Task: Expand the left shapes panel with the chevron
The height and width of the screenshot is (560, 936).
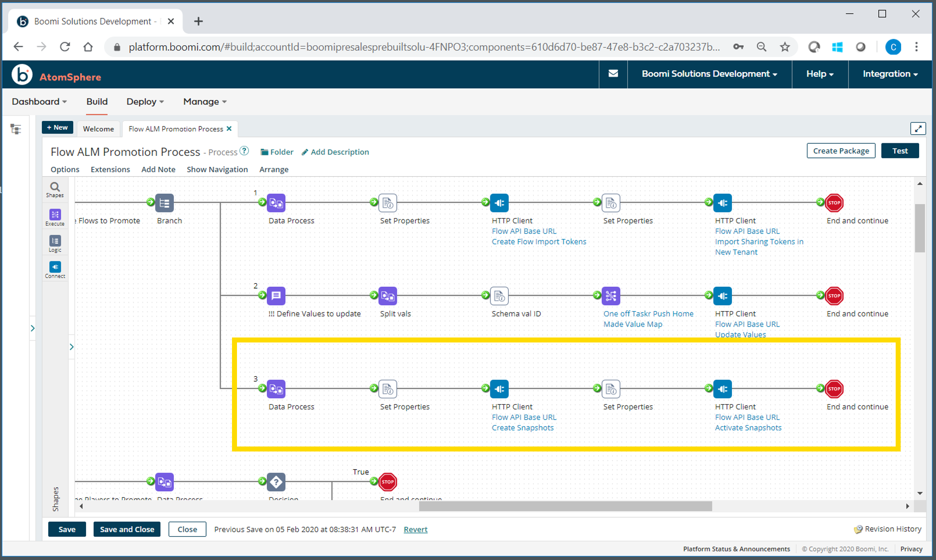Action: tap(71, 346)
